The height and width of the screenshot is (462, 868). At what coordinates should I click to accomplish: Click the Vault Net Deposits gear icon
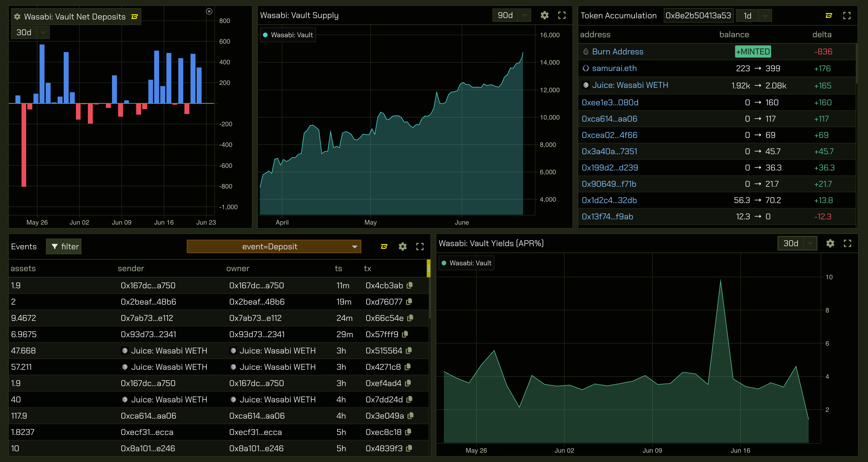pyautogui.click(x=17, y=17)
